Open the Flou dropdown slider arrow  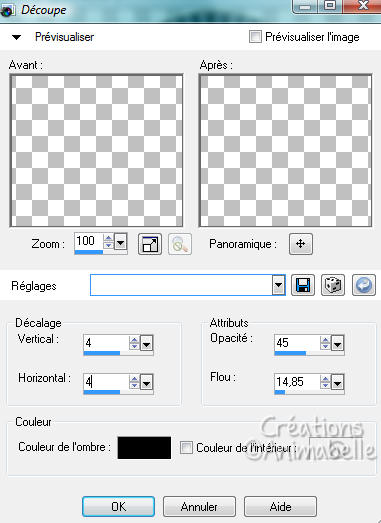coord(337,382)
